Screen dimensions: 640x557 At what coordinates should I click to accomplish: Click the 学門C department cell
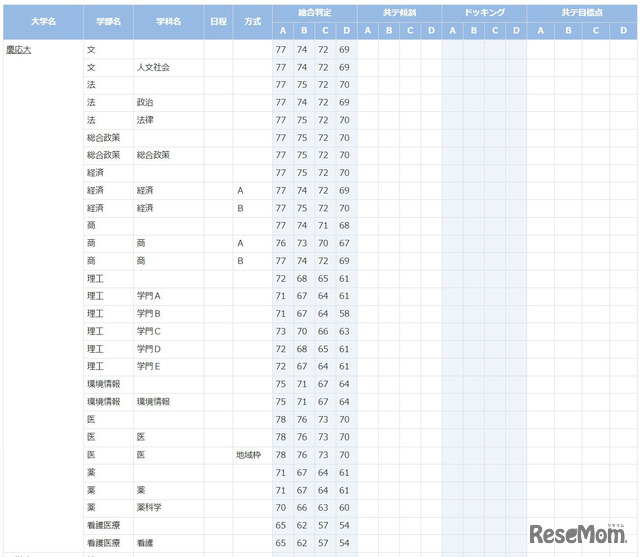[x=149, y=331]
